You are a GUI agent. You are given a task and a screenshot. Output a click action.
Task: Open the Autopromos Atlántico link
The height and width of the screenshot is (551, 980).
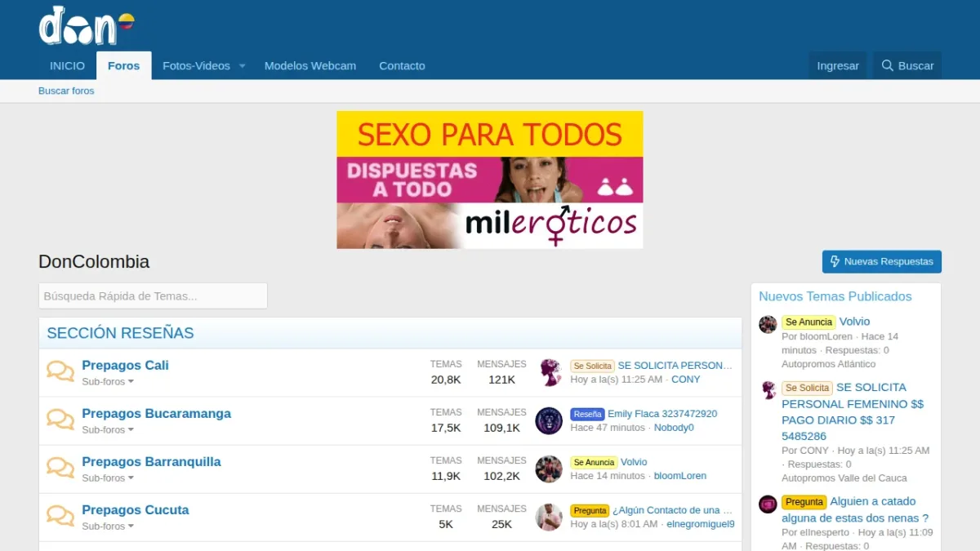click(x=828, y=364)
